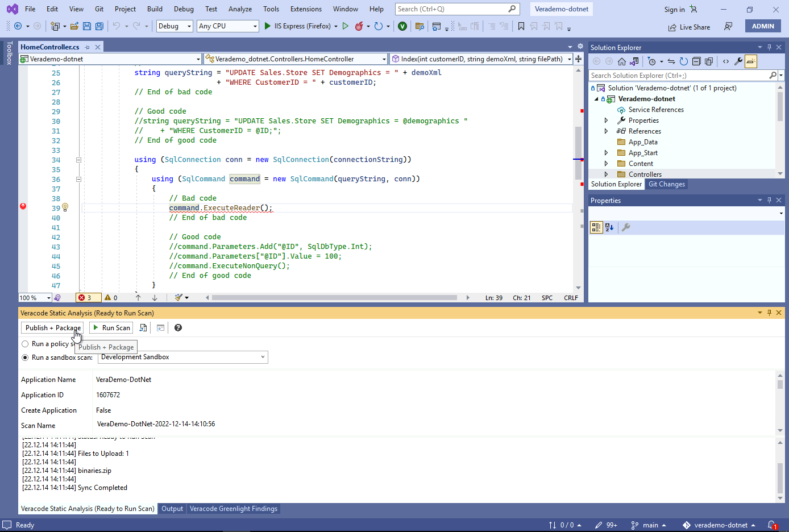Click Start Without Debugging outline arrow

tap(346, 26)
